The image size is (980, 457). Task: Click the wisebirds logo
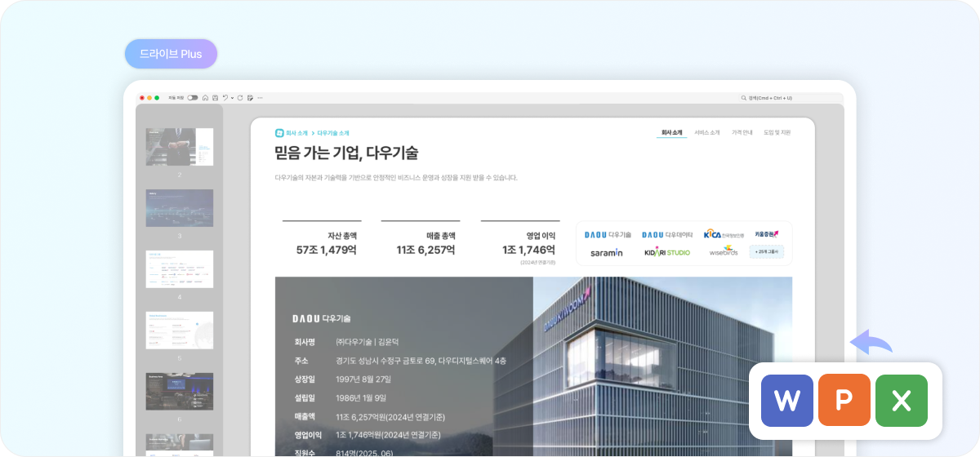723,251
